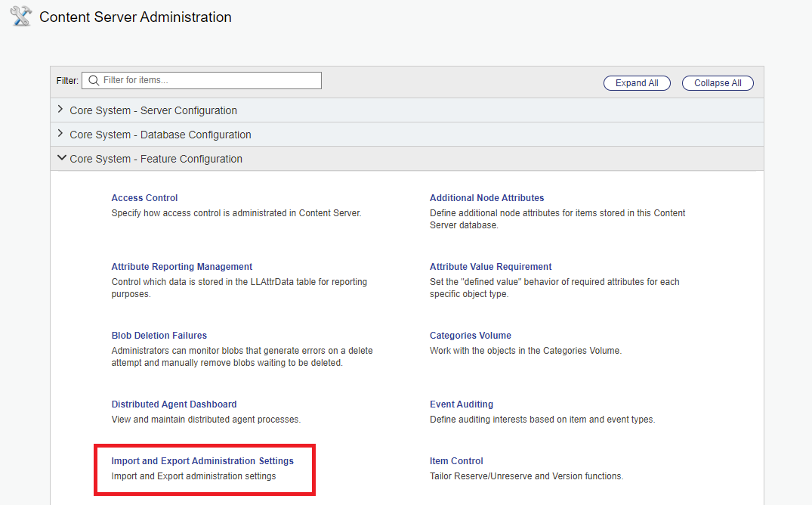Click the search magnifier icon in filter

(x=94, y=80)
